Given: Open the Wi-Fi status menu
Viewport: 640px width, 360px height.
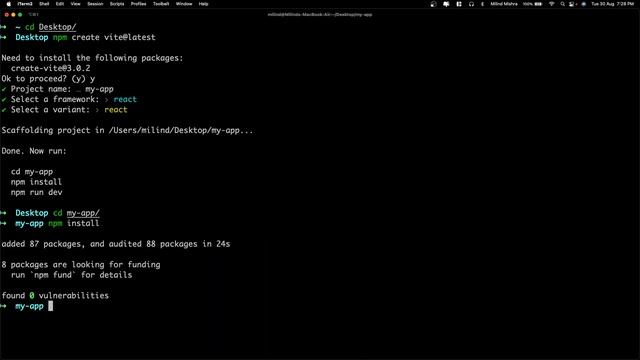Looking at the screenshot, I should pyautogui.click(x=551, y=4).
